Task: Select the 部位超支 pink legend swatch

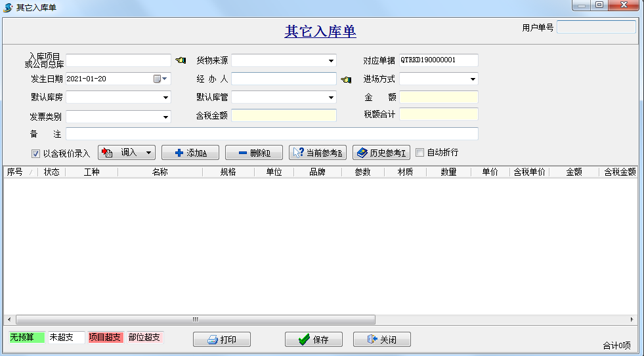Action: [145, 338]
